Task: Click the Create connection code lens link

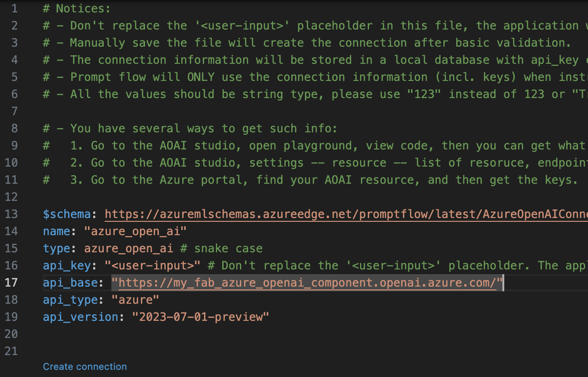Action: (85, 367)
